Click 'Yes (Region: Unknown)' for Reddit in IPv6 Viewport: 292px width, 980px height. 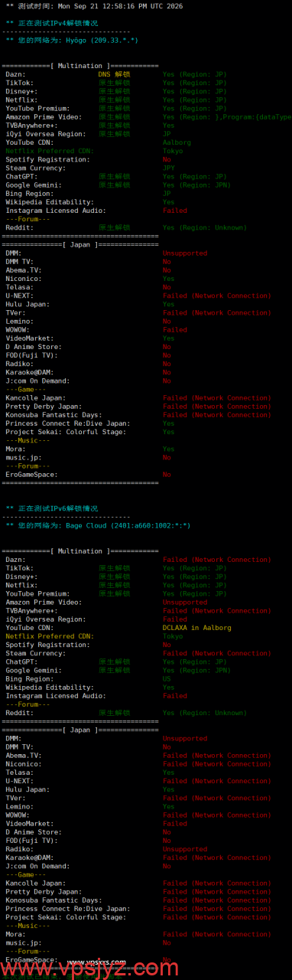point(205,713)
